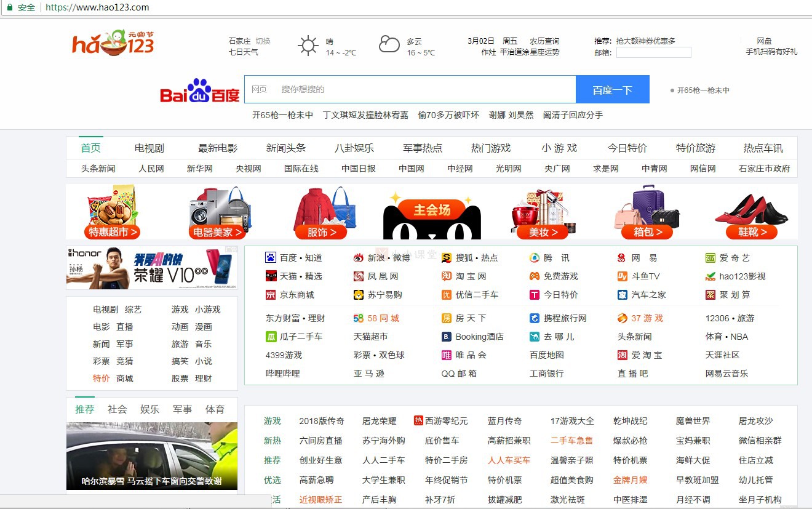Screen dimensions: 812x509
Task: Click the 携程旅行网 icon
Action: click(x=535, y=318)
